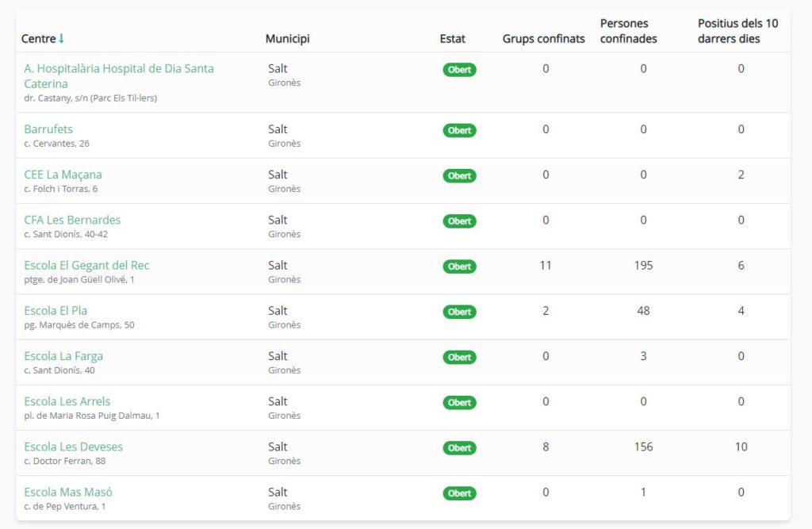Screen dimensions: 812x529
Task: Select Escola Les Arrels centre
Action: (x=67, y=401)
